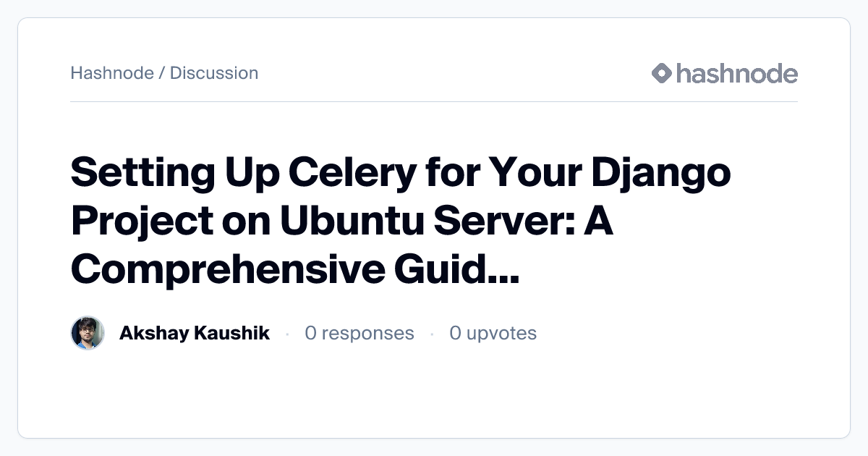Click the horizontal divider under the header
The width and height of the screenshot is (868, 456).
(x=434, y=102)
